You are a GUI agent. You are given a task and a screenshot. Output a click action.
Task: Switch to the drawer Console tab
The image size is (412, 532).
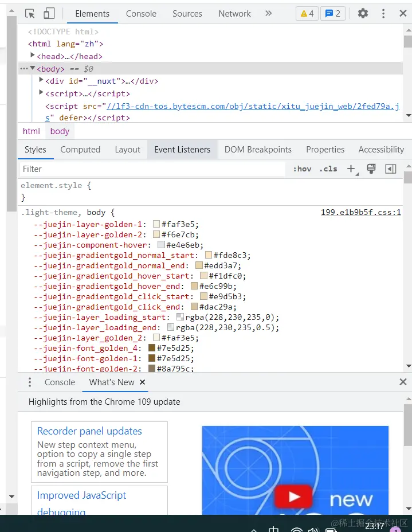[60, 382]
